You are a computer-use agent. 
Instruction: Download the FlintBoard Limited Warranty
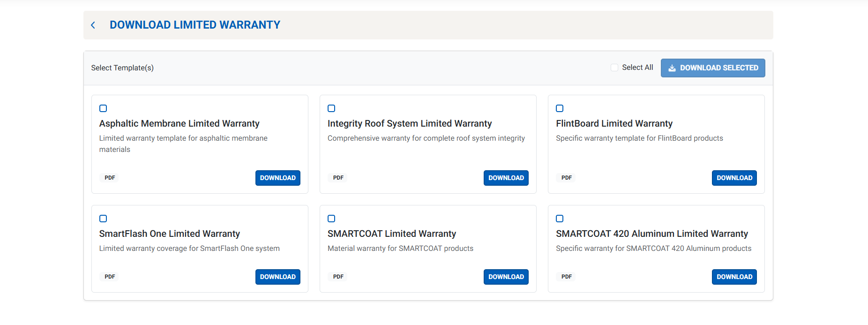pyautogui.click(x=734, y=178)
